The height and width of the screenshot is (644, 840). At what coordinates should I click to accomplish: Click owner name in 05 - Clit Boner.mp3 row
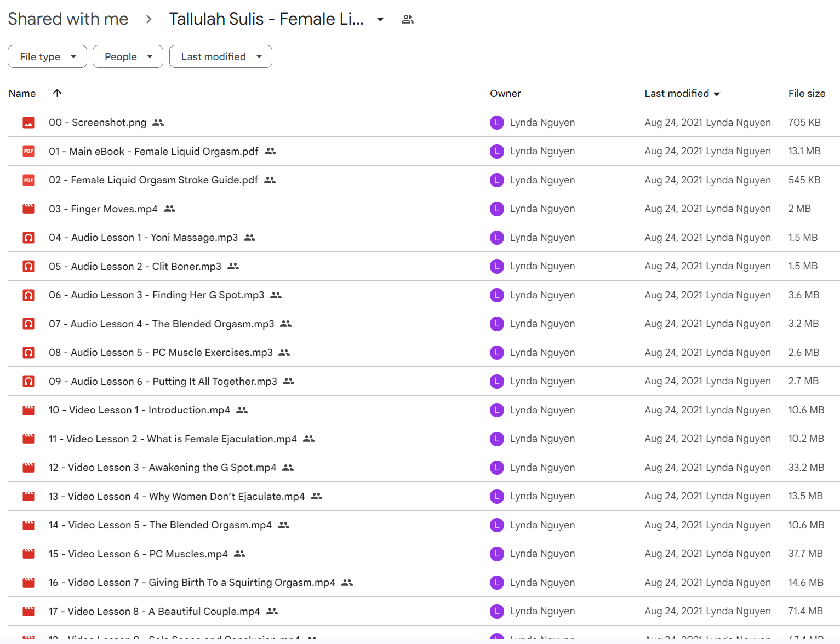542,266
